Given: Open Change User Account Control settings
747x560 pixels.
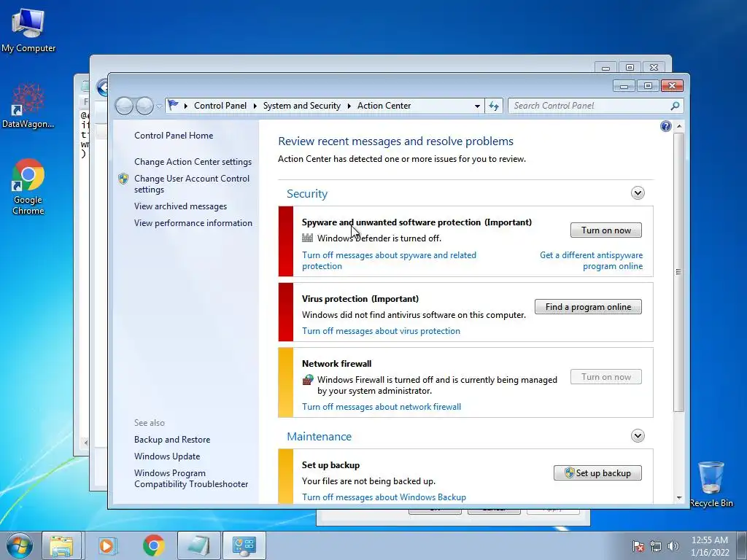Looking at the screenshot, I should [x=192, y=184].
